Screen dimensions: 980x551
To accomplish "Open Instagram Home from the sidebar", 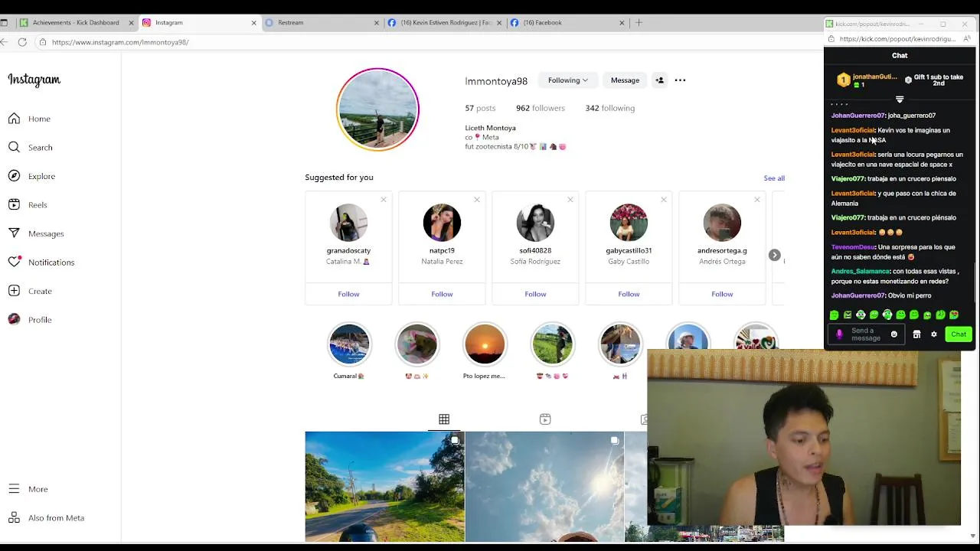I will click(x=29, y=119).
